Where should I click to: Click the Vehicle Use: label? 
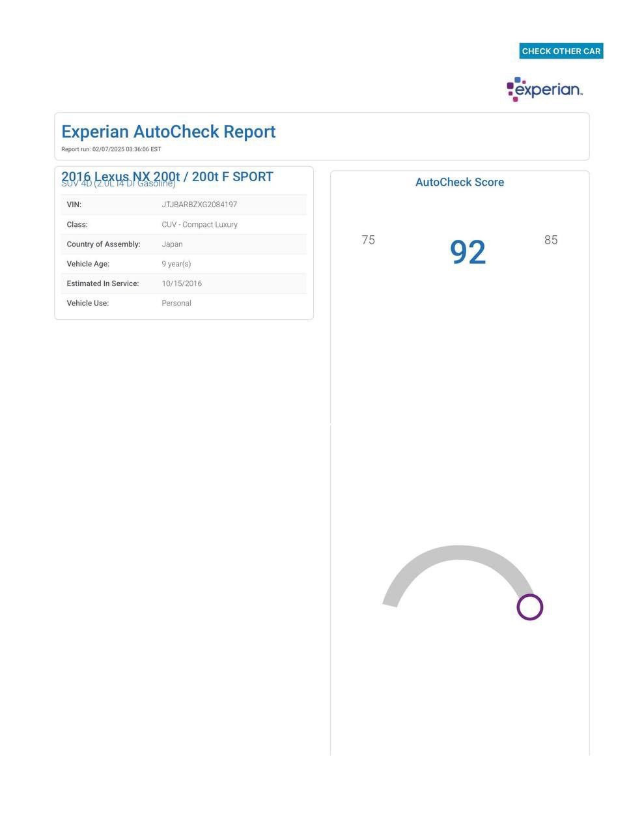[88, 303]
